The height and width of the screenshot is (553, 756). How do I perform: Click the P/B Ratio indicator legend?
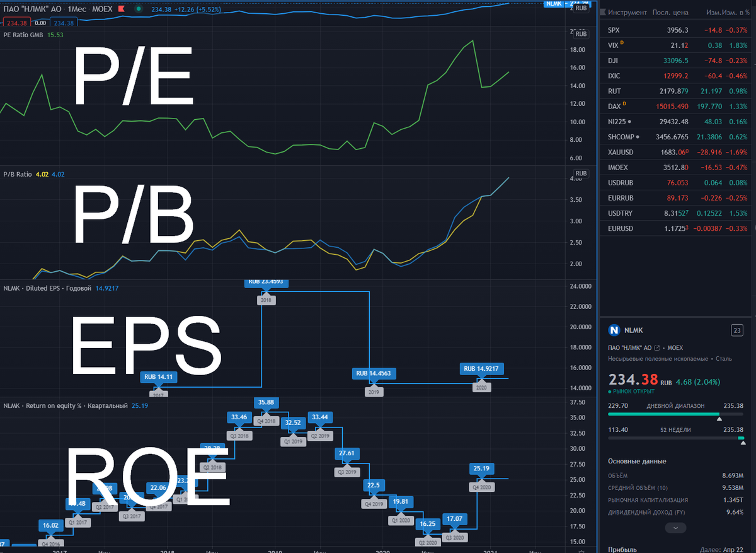tap(18, 174)
